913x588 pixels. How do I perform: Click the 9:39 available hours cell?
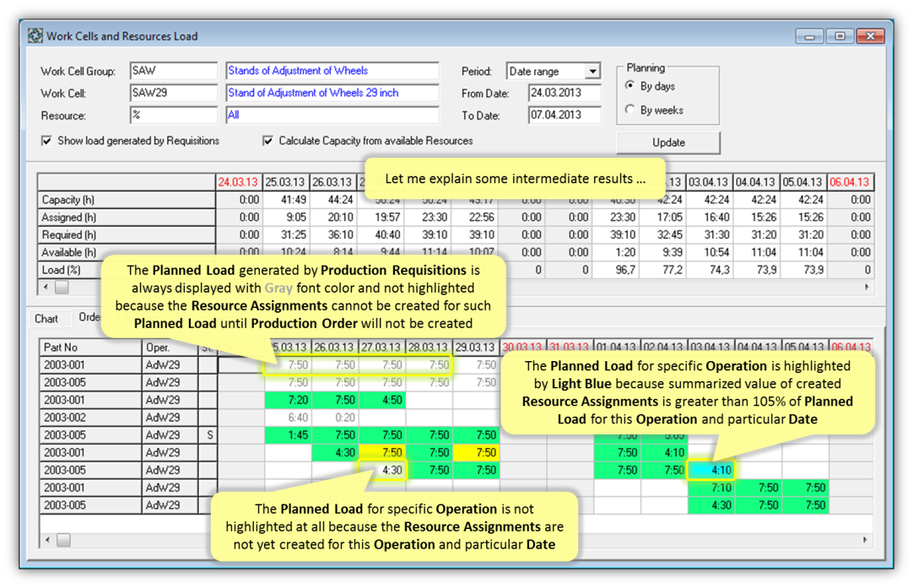pos(664,252)
